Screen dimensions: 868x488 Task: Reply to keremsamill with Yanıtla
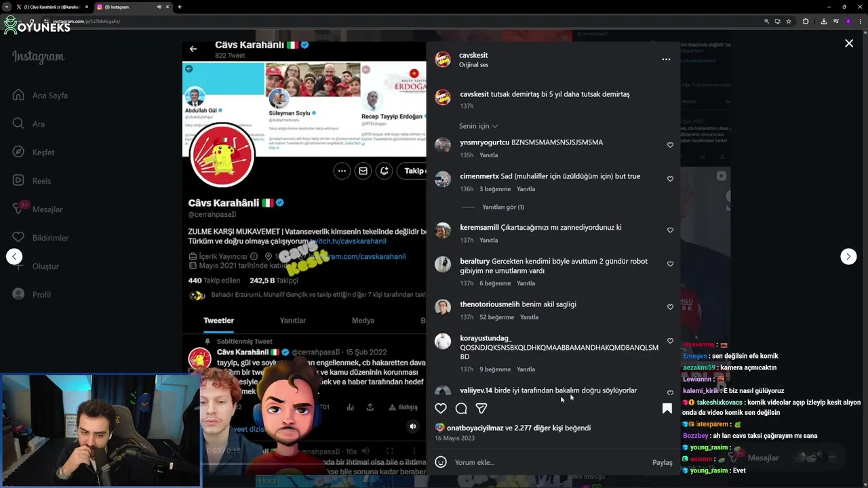(488, 240)
